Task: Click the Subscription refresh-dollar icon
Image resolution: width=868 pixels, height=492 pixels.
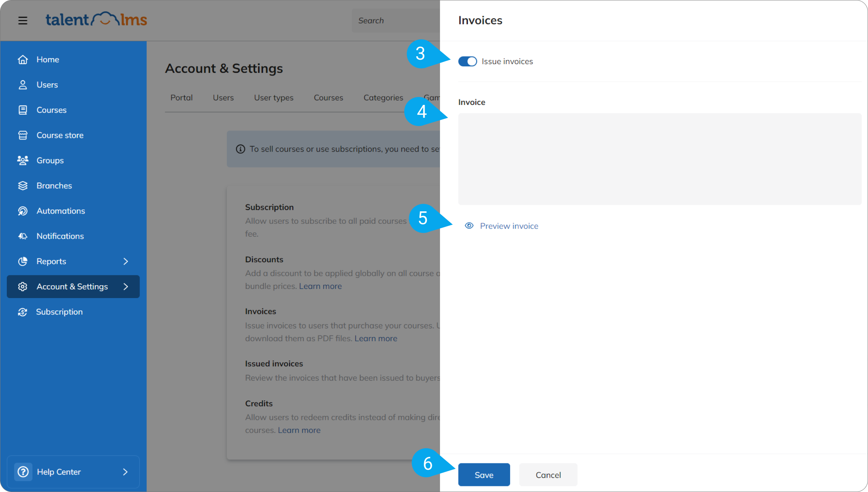Action: click(23, 312)
